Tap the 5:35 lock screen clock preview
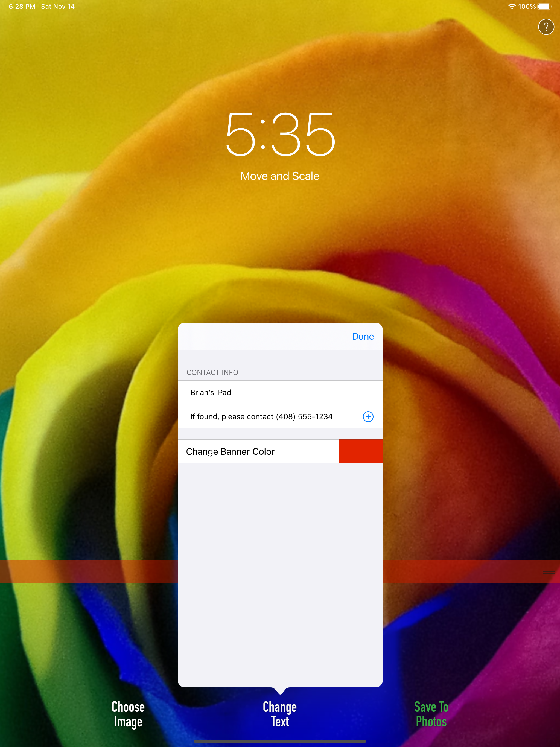Viewport: 560px width, 747px height. pyautogui.click(x=280, y=135)
